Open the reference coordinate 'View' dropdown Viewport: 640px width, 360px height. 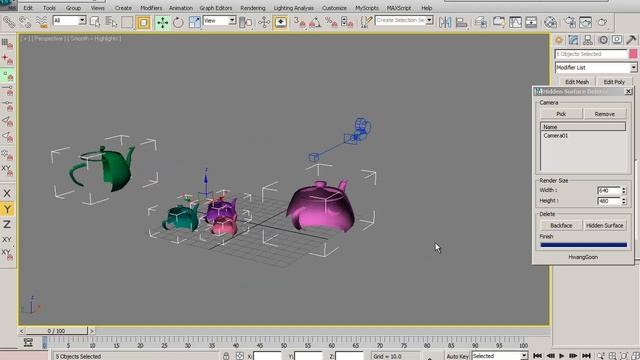[x=232, y=20]
